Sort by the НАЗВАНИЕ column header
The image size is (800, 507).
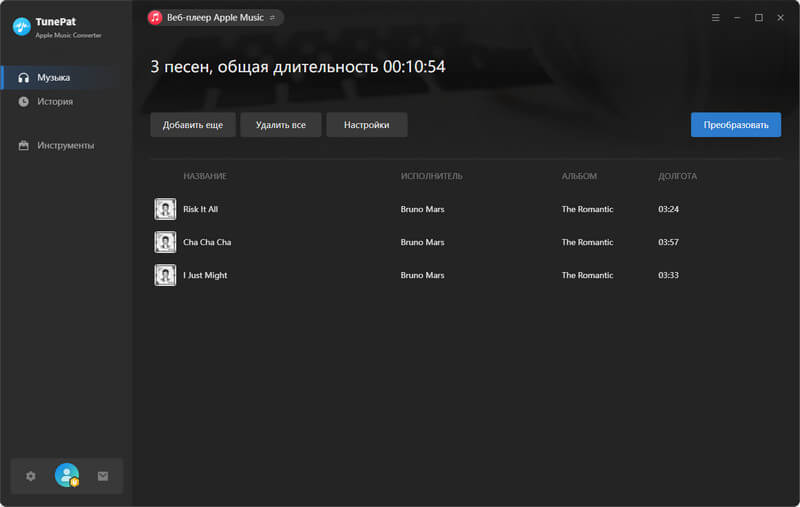pos(205,176)
